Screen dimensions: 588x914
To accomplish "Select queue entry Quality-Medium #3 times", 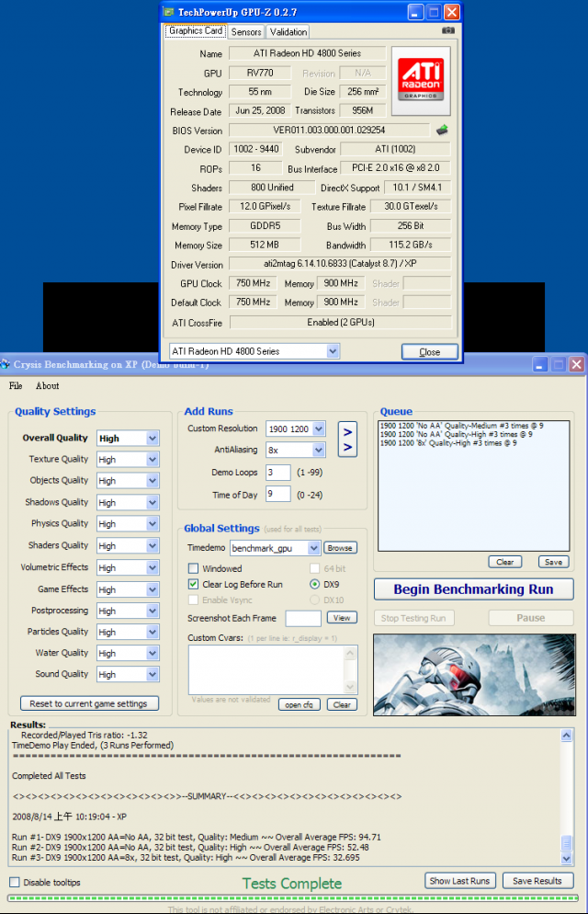I will 461,426.
